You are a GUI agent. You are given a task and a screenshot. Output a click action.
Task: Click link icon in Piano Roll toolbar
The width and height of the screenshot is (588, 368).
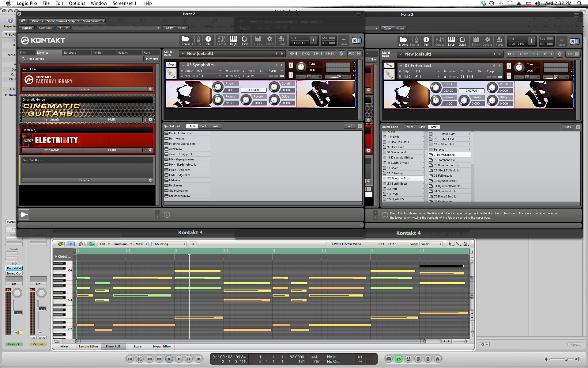(61, 244)
